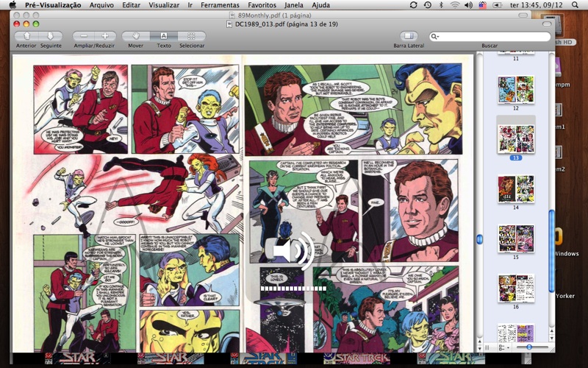Viewport: 588px width, 368px height.
Task: Select page 14 thumbnail in sidebar
Action: [516, 189]
